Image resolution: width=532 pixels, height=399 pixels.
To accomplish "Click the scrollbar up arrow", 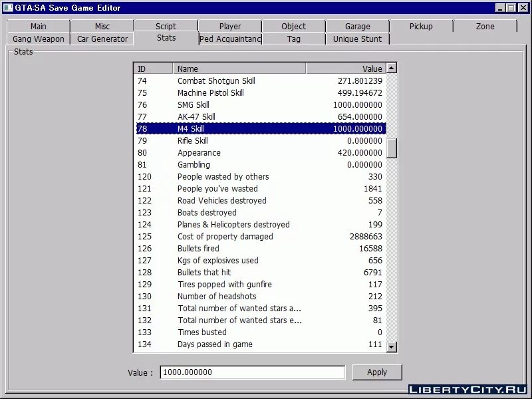I will point(392,68).
